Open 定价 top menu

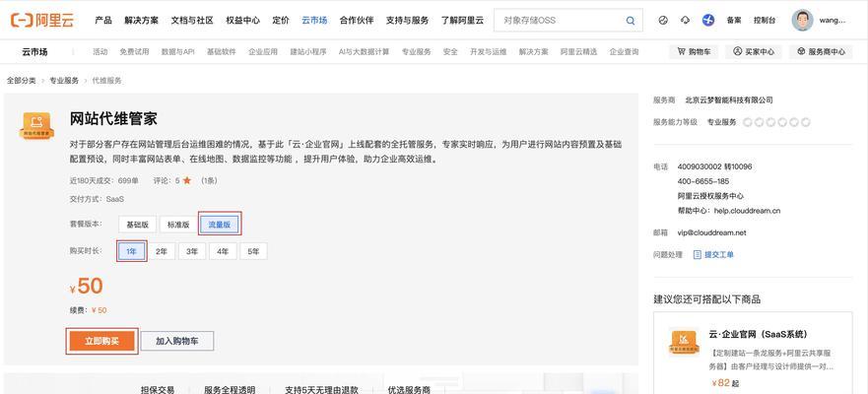coord(281,21)
